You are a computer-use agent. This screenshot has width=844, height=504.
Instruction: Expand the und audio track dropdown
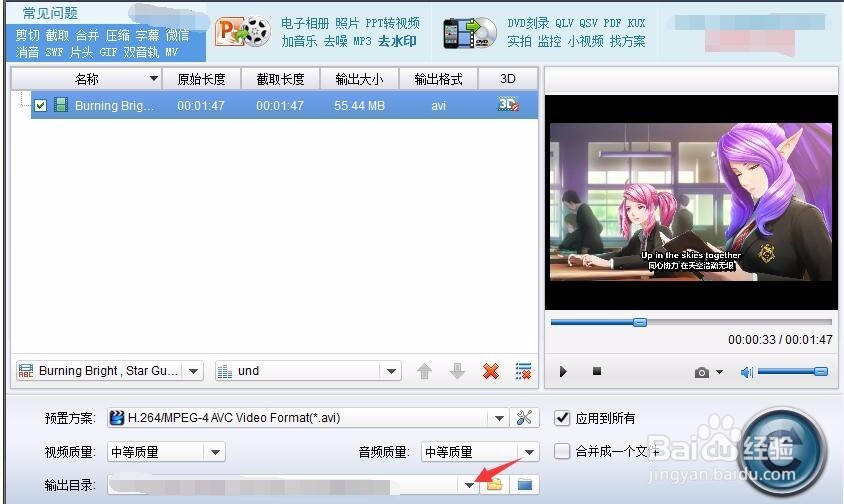click(x=391, y=371)
